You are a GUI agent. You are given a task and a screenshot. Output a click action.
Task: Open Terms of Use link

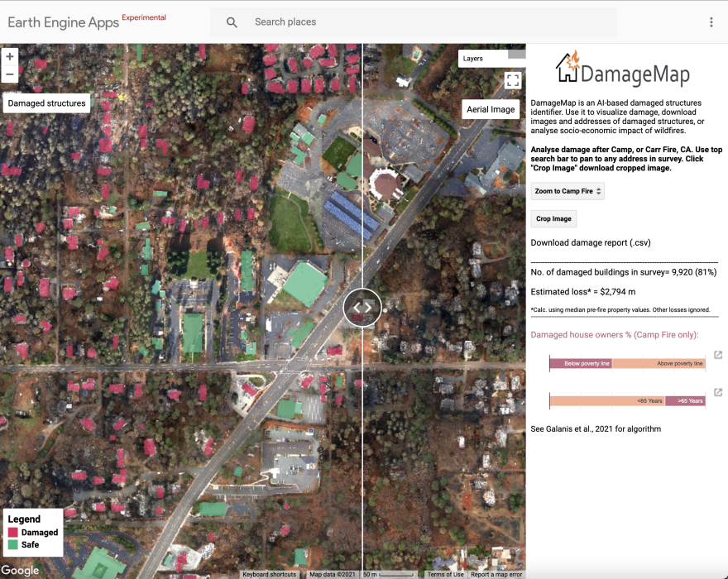[x=445, y=574]
